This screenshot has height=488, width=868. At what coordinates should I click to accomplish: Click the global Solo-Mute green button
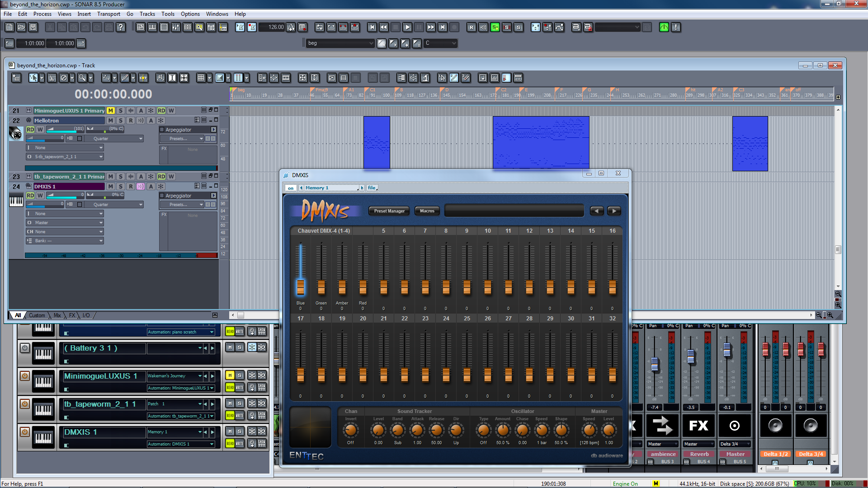coord(495,28)
